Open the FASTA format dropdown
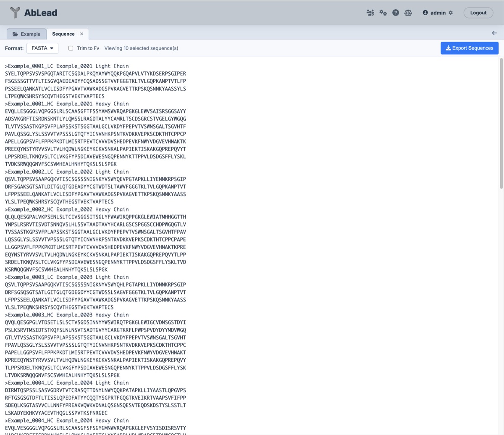 (x=42, y=48)
